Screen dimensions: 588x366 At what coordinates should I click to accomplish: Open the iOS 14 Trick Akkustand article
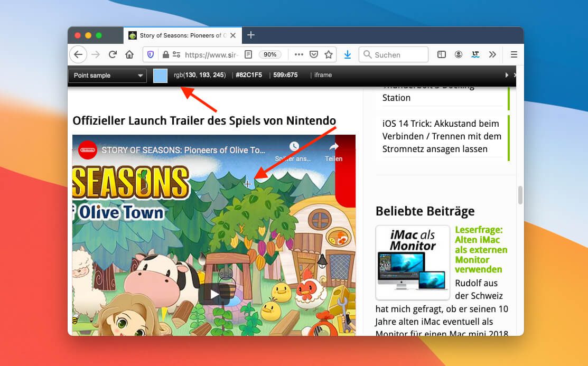point(442,136)
